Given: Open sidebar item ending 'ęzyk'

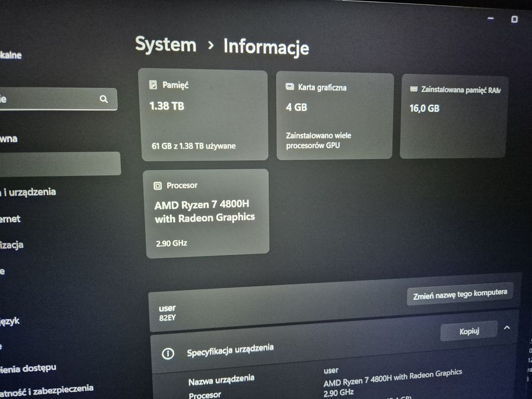Looking at the screenshot, I should (x=10, y=321).
